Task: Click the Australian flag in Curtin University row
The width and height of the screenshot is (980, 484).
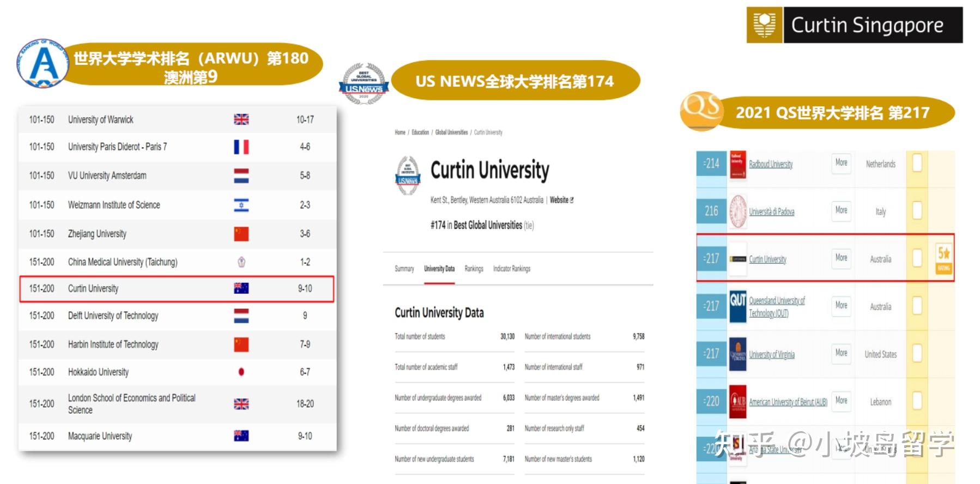Action: pos(241,288)
